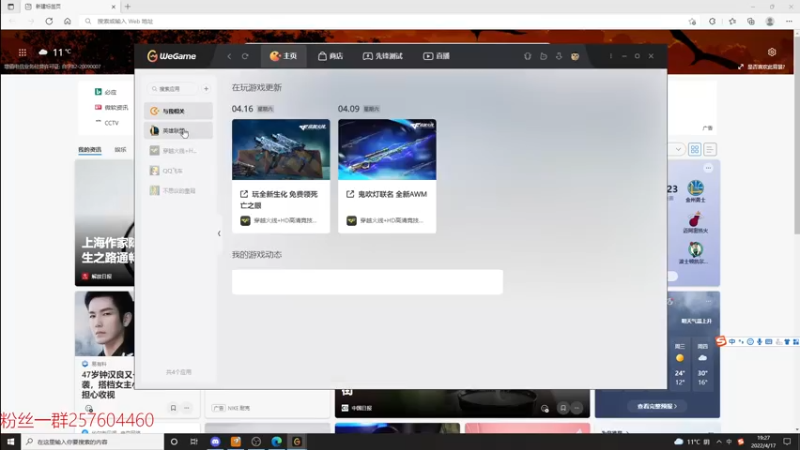Reload the browser page
800x450 pixels.
(49, 21)
